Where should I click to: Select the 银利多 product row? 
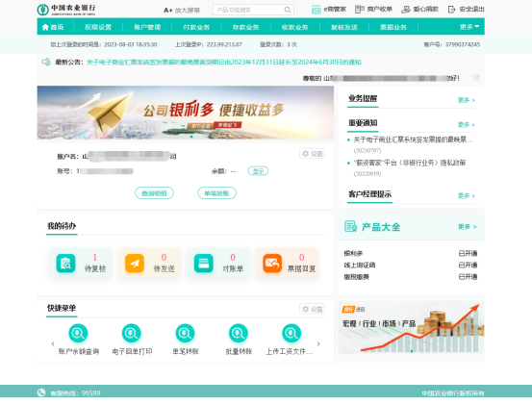(411, 253)
